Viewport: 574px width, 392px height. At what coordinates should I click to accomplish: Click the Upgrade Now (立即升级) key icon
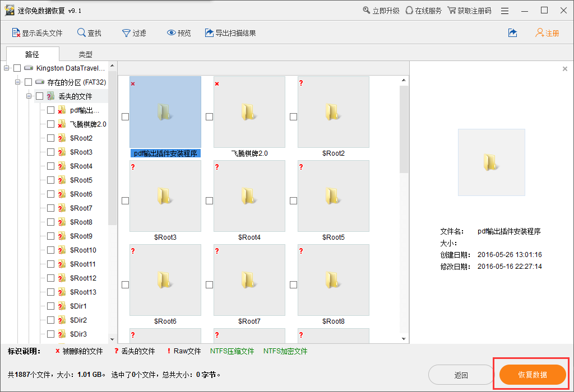367,10
